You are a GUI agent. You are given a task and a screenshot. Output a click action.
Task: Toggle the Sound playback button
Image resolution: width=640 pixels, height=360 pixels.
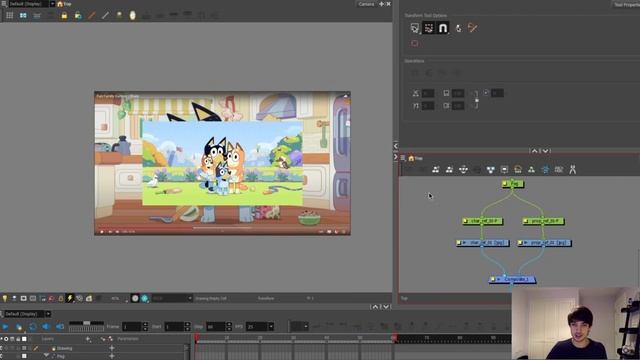click(46, 327)
